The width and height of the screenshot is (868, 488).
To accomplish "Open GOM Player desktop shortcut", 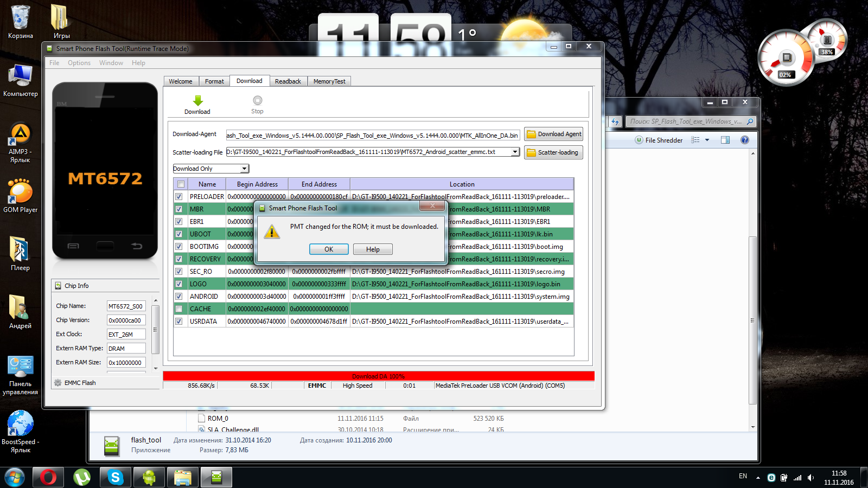I will 20,194.
